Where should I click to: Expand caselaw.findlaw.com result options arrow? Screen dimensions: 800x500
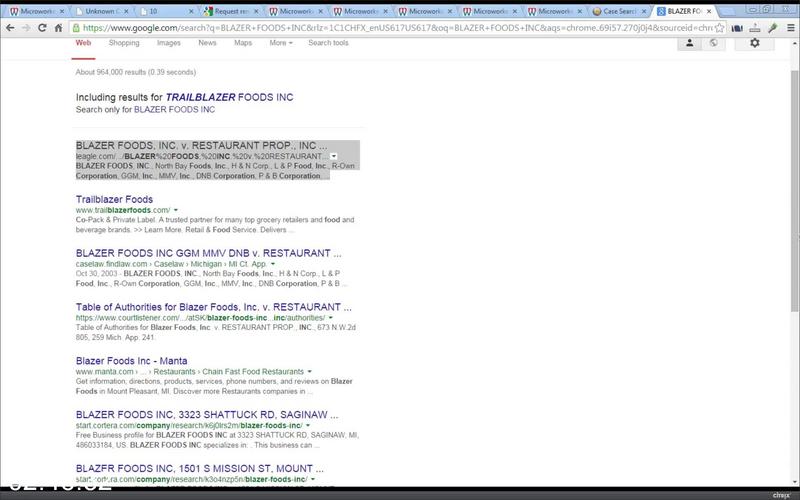click(x=273, y=264)
